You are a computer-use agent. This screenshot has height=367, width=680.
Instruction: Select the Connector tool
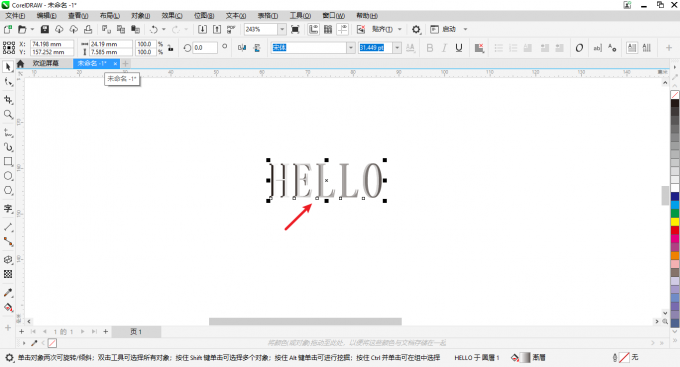tap(8, 242)
